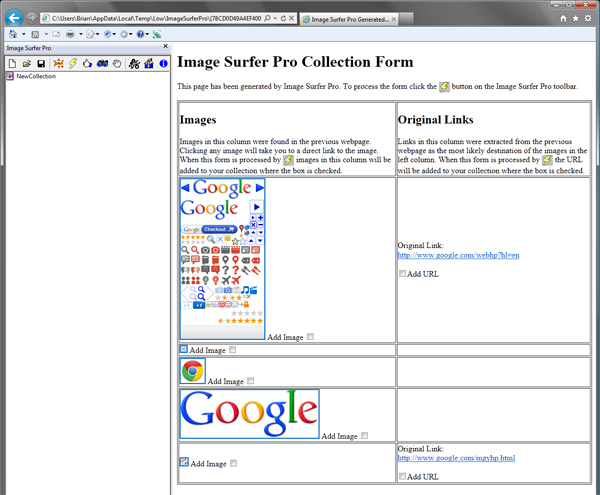Click the New Collection blank page icon
This screenshot has height=495, width=600.
[11, 63]
